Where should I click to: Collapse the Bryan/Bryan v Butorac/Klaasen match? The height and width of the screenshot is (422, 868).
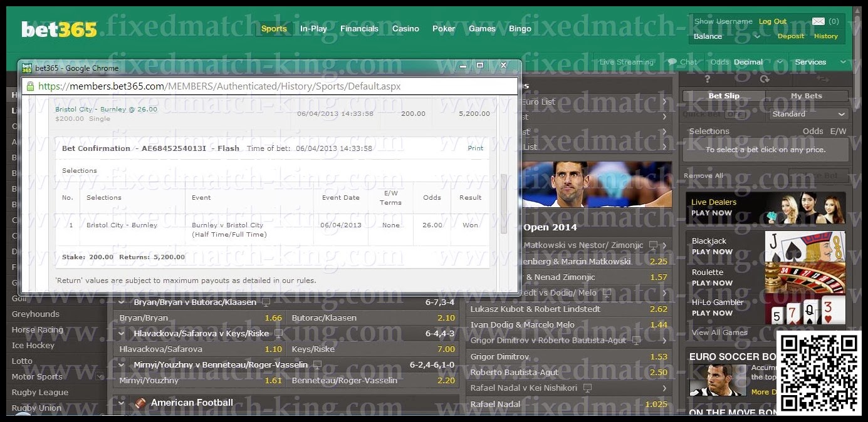(122, 302)
